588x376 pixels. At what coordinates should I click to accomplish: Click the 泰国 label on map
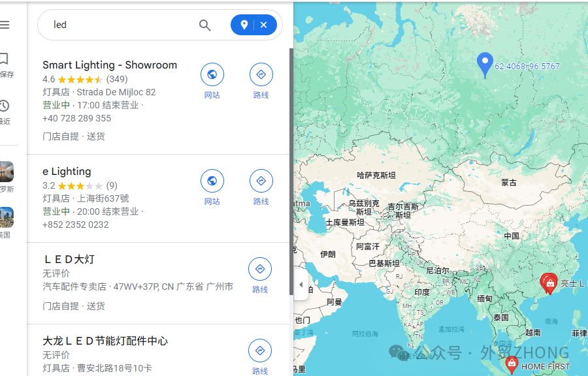click(501, 318)
